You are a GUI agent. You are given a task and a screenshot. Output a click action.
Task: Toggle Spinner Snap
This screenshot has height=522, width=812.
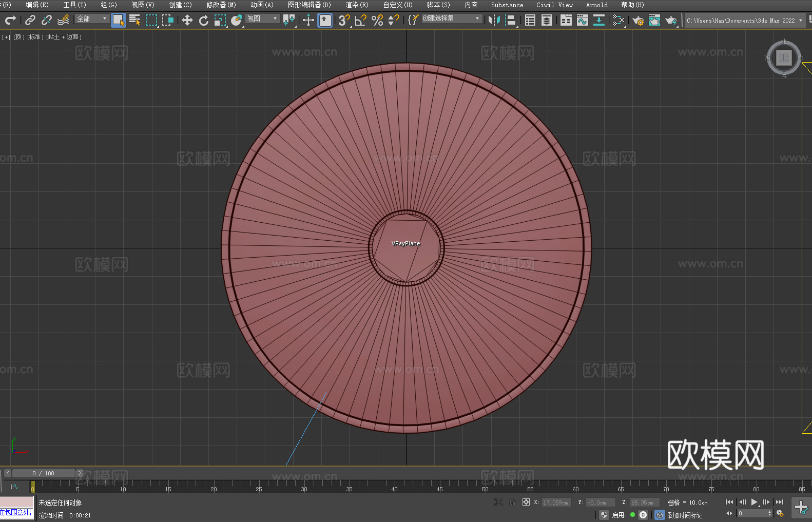(394, 20)
